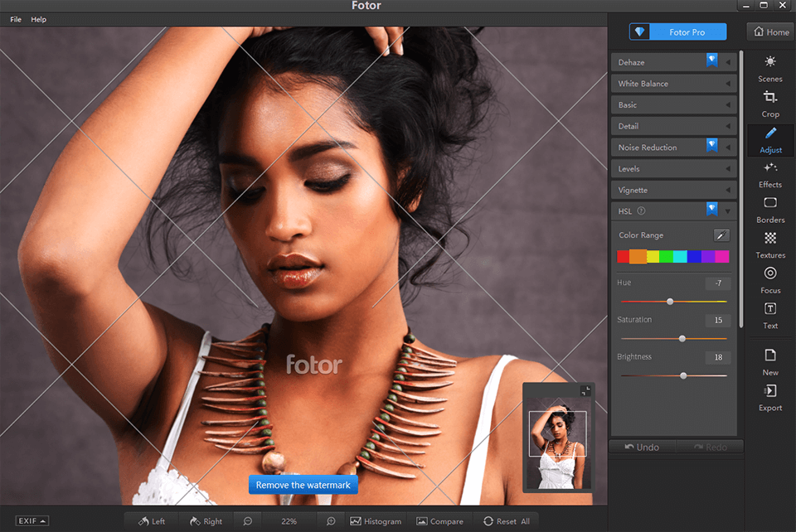Screen dimensions: 796x532
Task: Open the Effects panel
Action: (x=769, y=175)
